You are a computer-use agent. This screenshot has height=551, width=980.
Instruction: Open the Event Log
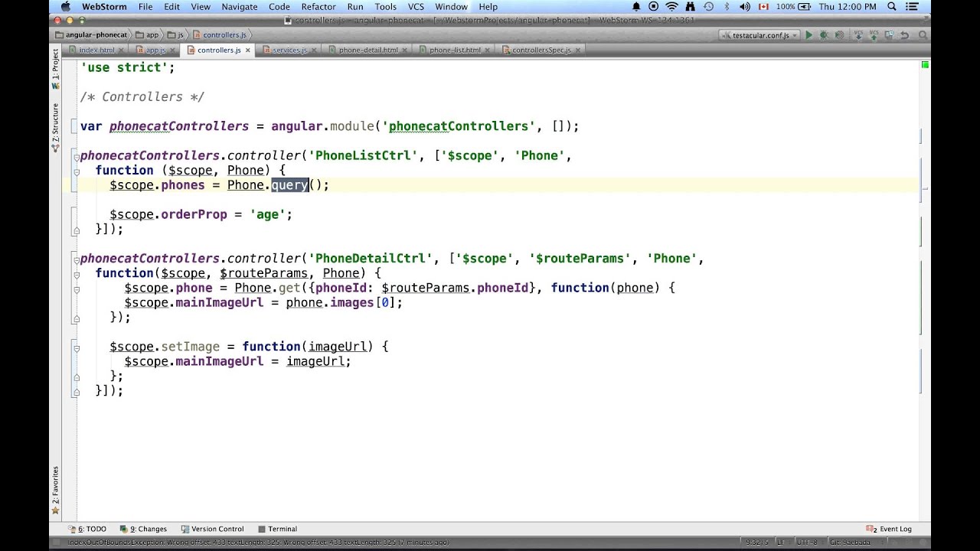[x=889, y=529]
